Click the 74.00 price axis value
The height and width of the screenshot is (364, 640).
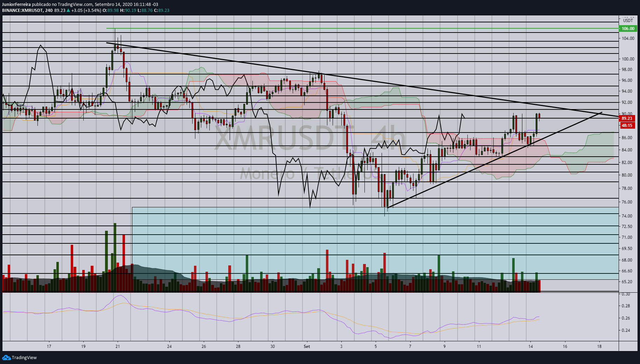[x=627, y=216]
